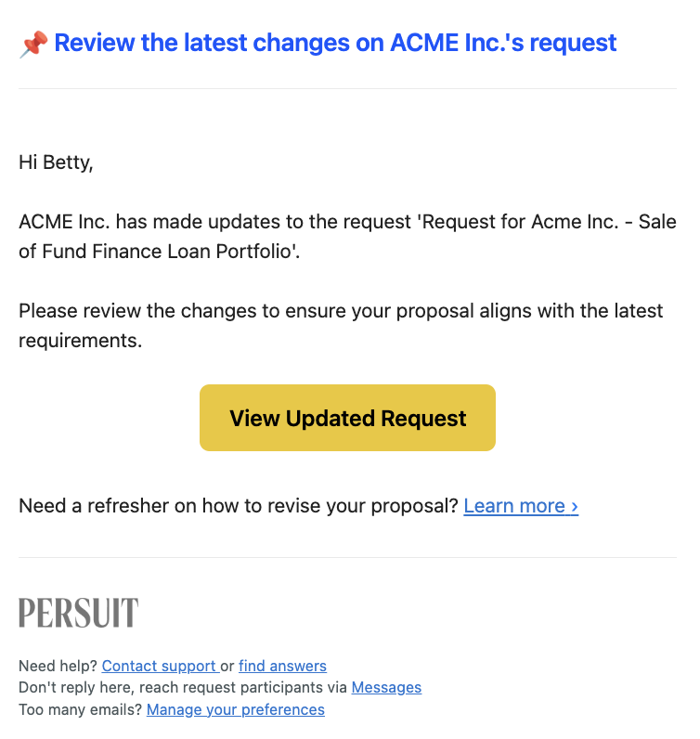Open the Learn more link
This screenshot has height=739, width=700.
pyautogui.click(x=521, y=506)
